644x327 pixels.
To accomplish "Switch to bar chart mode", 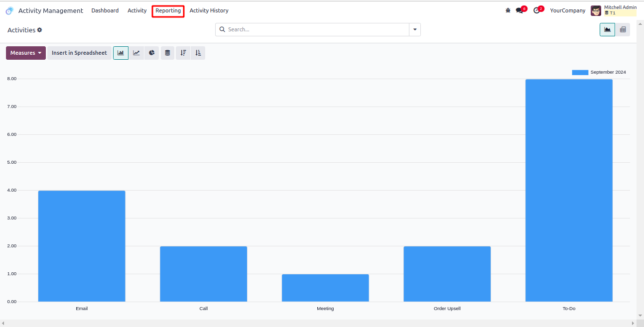I will pyautogui.click(x=121, y=53).
